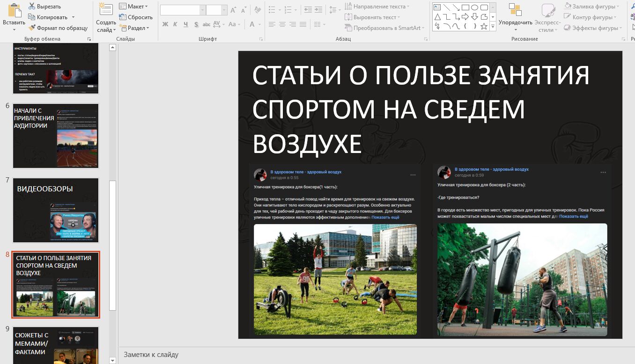
Task: Select the Oval shape
Action: click(x=474, y=7)
